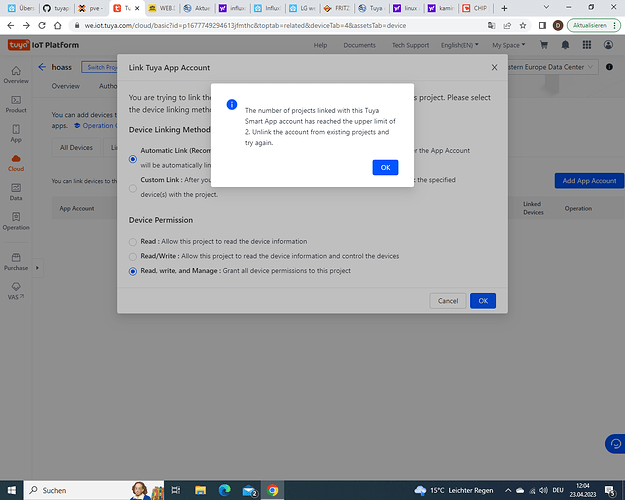Viewport: 625px width, 500px height.
Task: Bookmark this page with the star icon
Action: pos(523,26)
